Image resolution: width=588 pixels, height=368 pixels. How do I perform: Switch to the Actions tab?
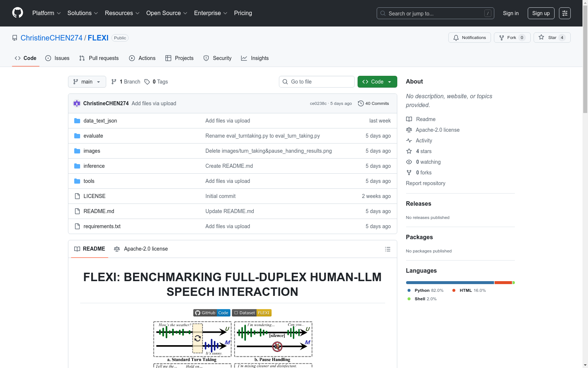click(142, 58)
